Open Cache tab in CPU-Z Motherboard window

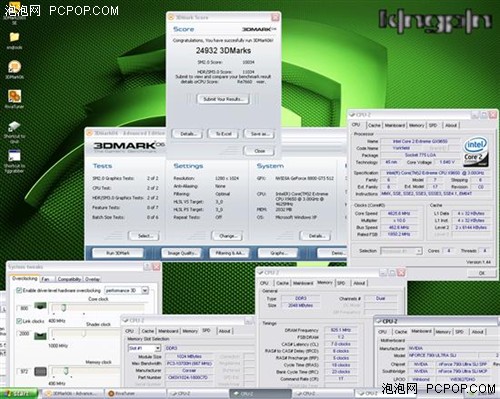tap(401, 332)
